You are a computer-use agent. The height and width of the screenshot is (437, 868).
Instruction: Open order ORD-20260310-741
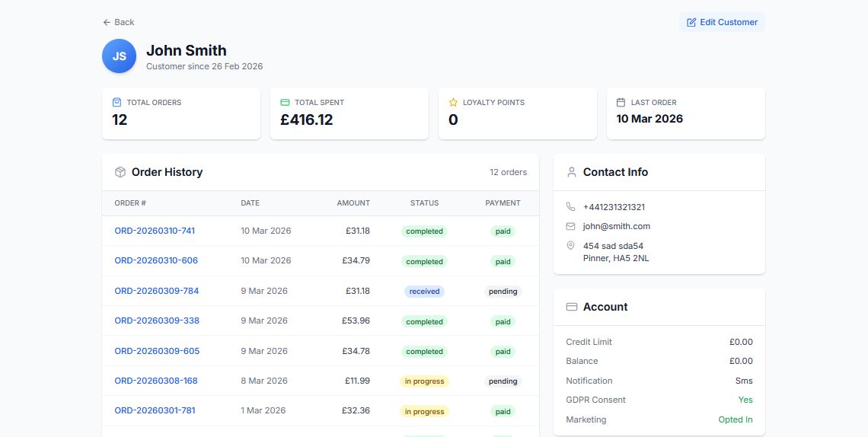click(x=155, y=231)
